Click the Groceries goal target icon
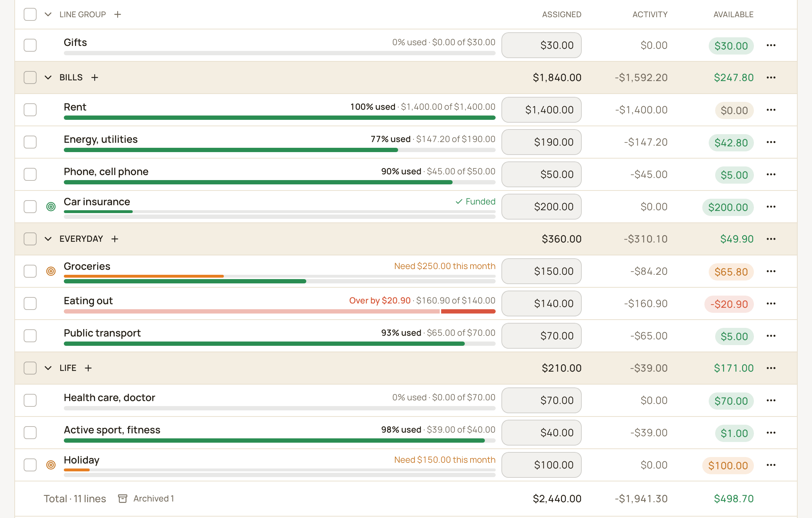This screenshot has width=812, height=518. (x=51, y=271)
